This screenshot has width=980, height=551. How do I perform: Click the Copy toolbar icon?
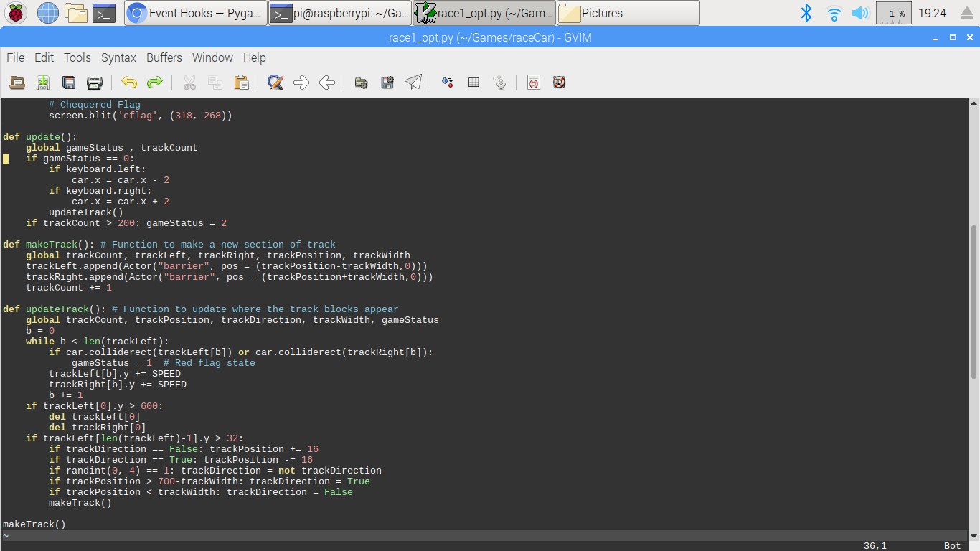coord(215,83)
